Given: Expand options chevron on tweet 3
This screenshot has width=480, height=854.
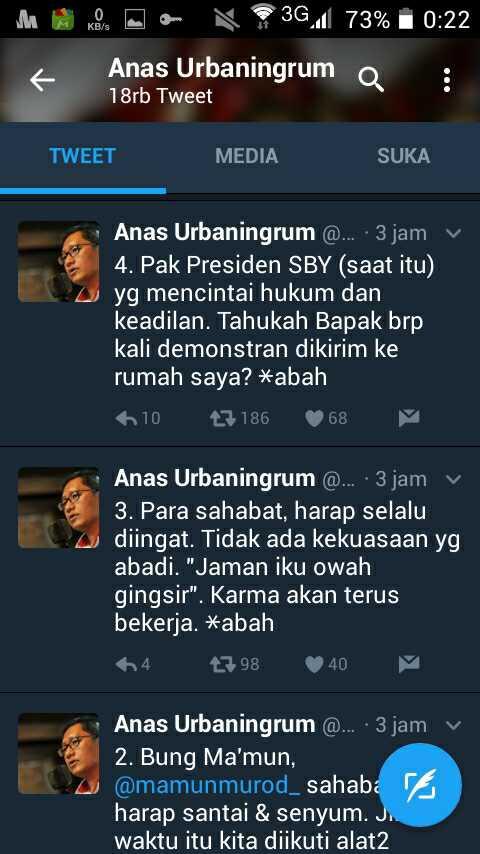Looking at the screenshot, I should point(453,479).
